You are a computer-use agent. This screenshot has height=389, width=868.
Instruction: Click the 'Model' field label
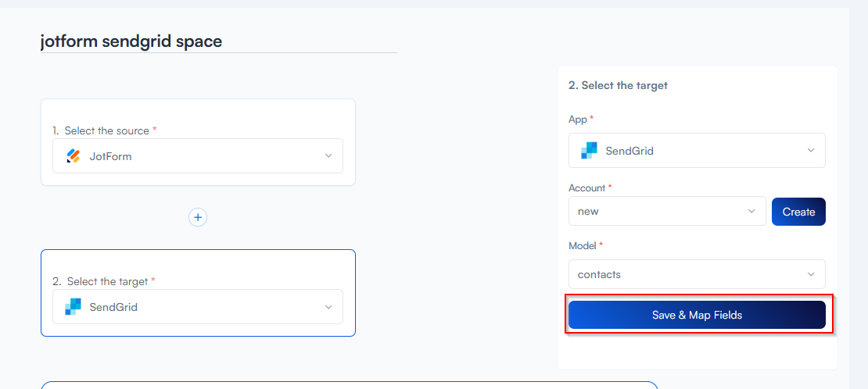pos(583,245)
